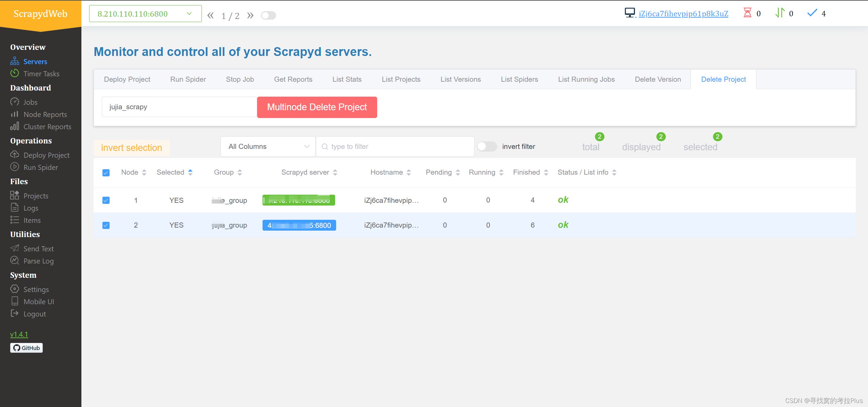The width and height of the screenshot is (868, 407).
Task: Uncheck the checkbox for node 1
Action: point(106,200)
